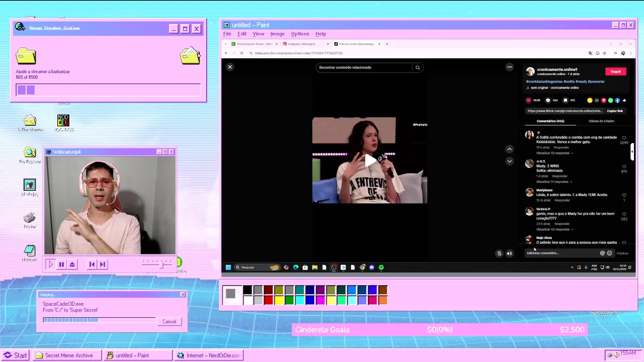Click play button in Webcam.mp4 player
Viewport: 644px width, 362px height.
pyautogui.click(x=50, y=264)
